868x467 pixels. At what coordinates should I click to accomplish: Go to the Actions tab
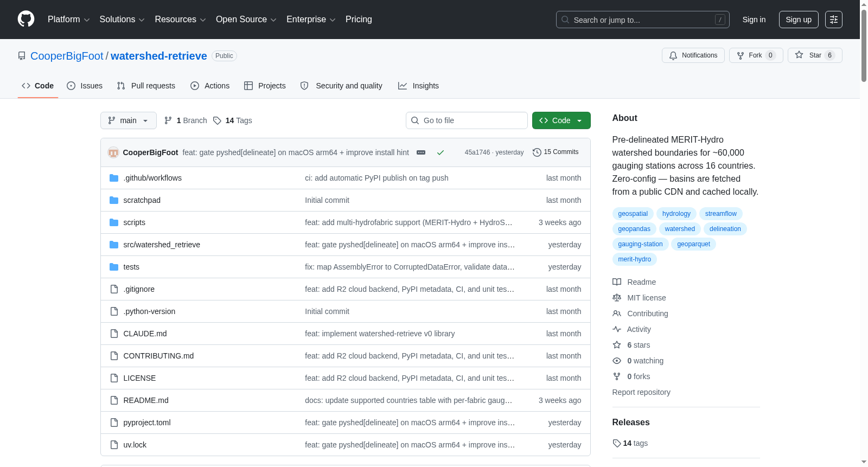(x=210, y=86)
